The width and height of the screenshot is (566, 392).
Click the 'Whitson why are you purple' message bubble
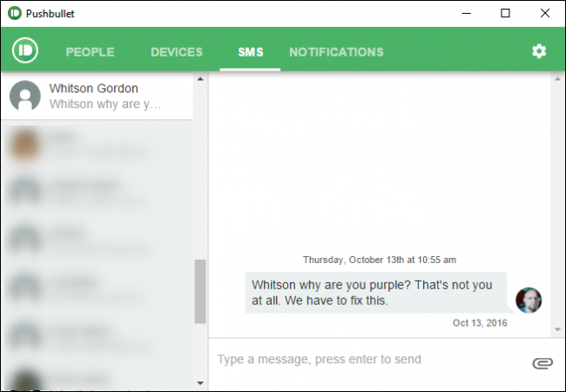[376, 293]
